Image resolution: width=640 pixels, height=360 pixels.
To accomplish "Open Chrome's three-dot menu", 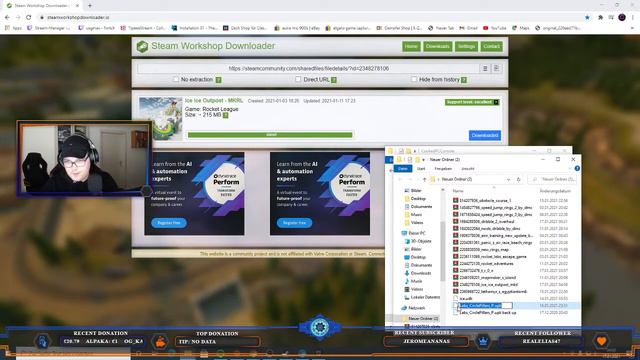I will (633, 18).
